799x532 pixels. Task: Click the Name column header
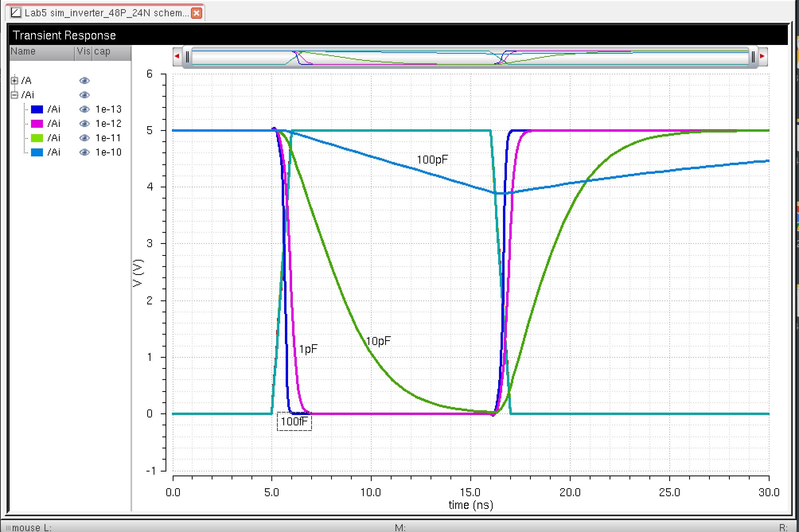[x=42, y=53]
